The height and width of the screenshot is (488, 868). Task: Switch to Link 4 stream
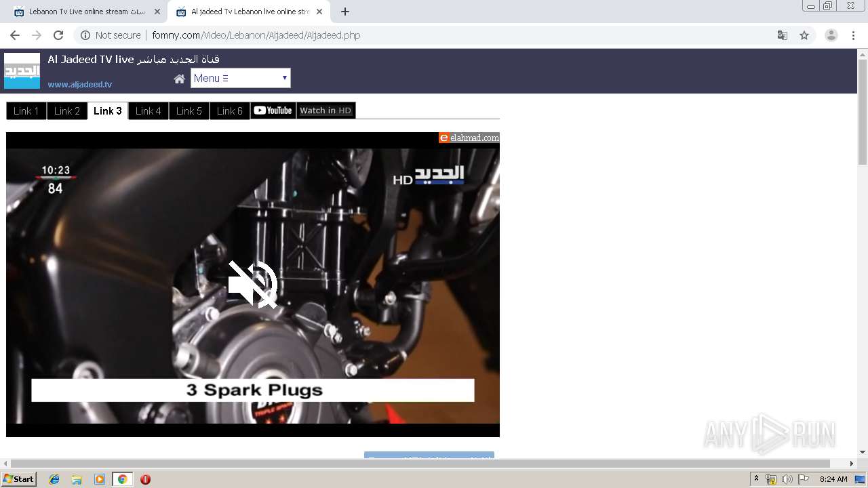[149, 110]
